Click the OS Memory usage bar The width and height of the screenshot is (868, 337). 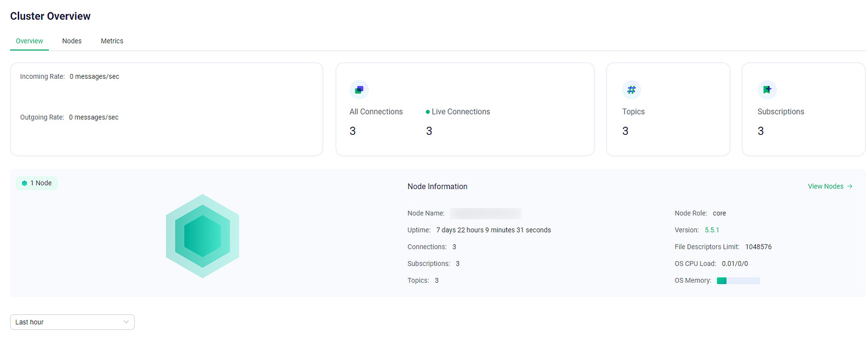coord(738,280)
